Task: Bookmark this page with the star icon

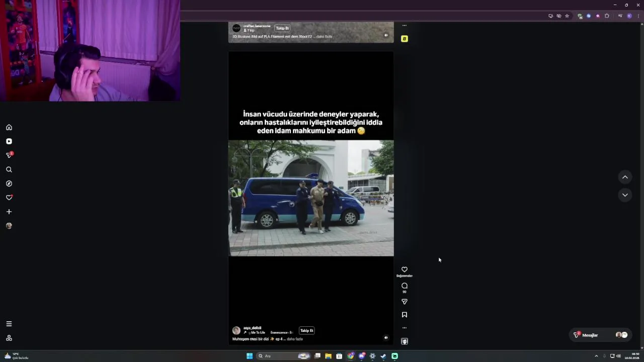Action: [567, 16]
